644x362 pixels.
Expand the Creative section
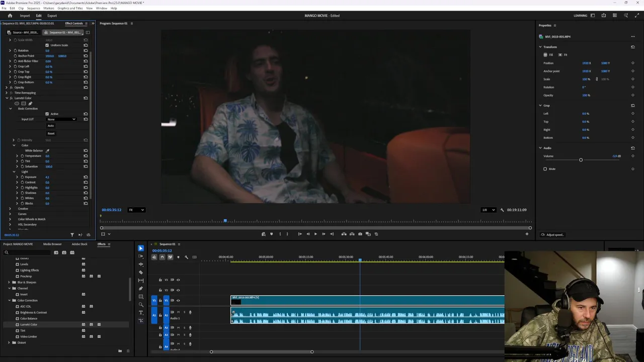coord(10,209)
